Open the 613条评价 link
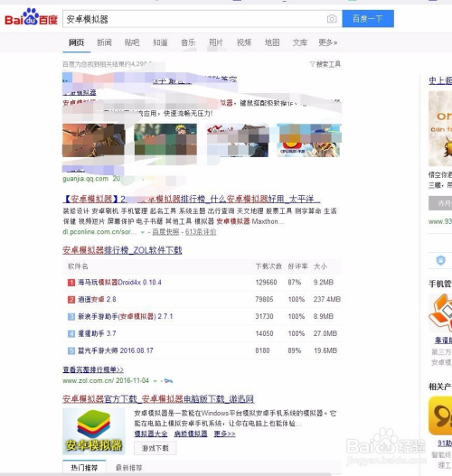 (x=201, y=232)
